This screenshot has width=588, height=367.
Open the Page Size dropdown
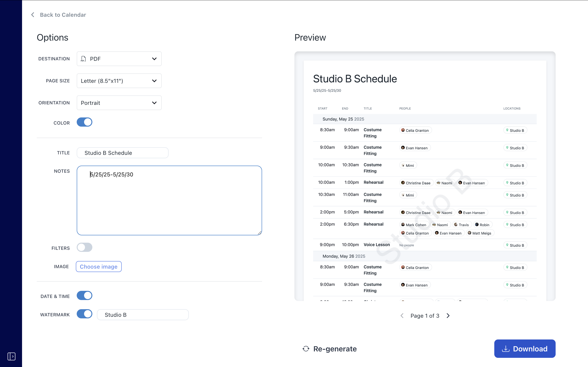point(119,81)
